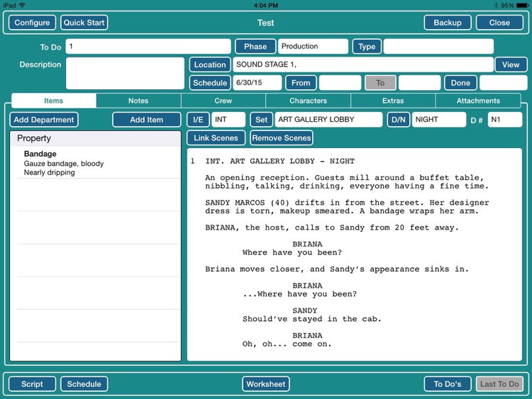The width and height of the screenshot is (532, 399).
Task: Tap Remove Scenes
Action: (282, 138)
